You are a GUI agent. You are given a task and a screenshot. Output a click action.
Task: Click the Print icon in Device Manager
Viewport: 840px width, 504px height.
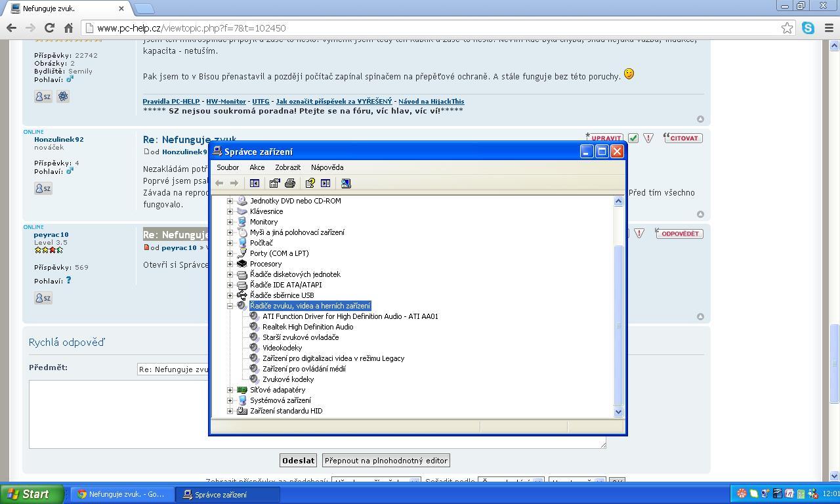click(x=289, y=183)
